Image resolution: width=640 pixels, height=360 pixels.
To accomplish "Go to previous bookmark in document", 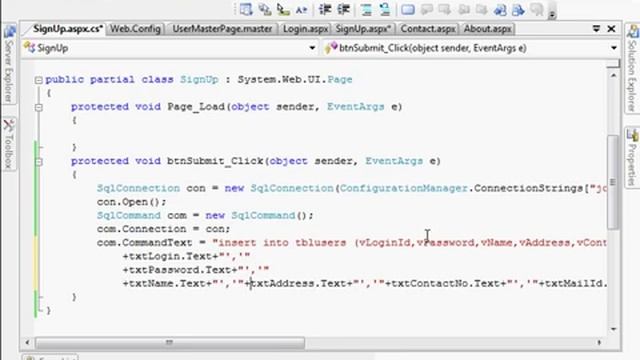I will [500, 9].
